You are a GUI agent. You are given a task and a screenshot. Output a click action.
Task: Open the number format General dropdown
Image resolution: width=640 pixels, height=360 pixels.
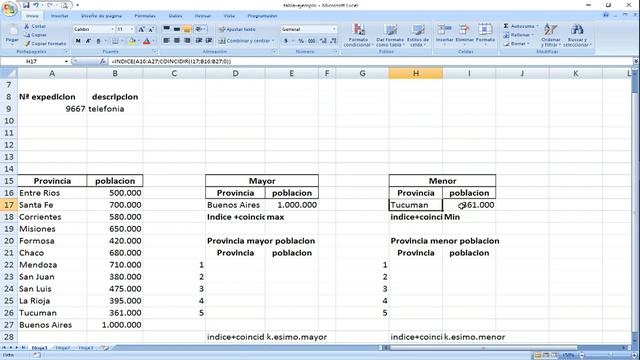pos(334,29)
